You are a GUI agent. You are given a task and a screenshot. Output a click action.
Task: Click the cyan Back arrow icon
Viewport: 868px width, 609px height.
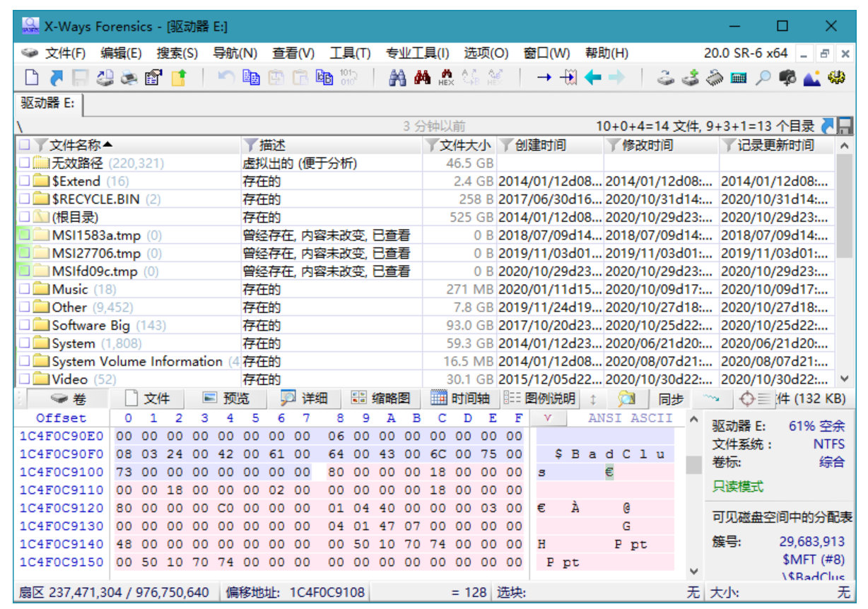593,78
